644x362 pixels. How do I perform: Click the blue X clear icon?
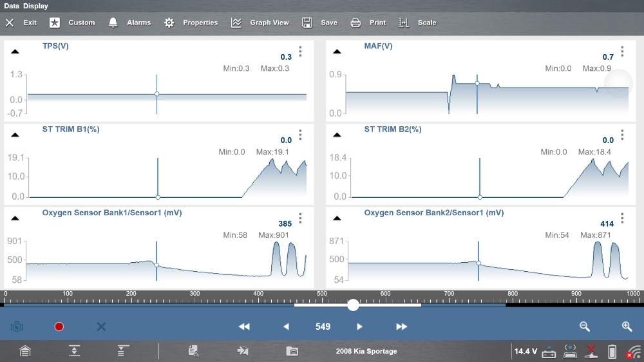click(101, 327)
